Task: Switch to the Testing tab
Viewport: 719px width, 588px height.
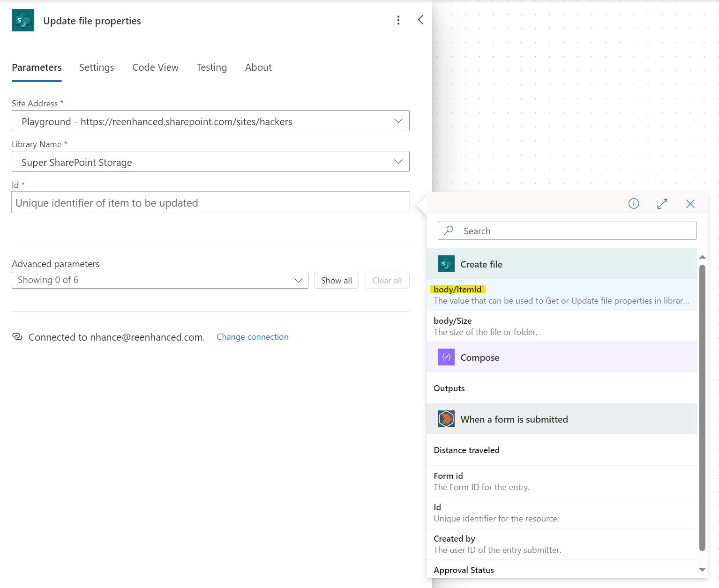Action: [211, 67]
